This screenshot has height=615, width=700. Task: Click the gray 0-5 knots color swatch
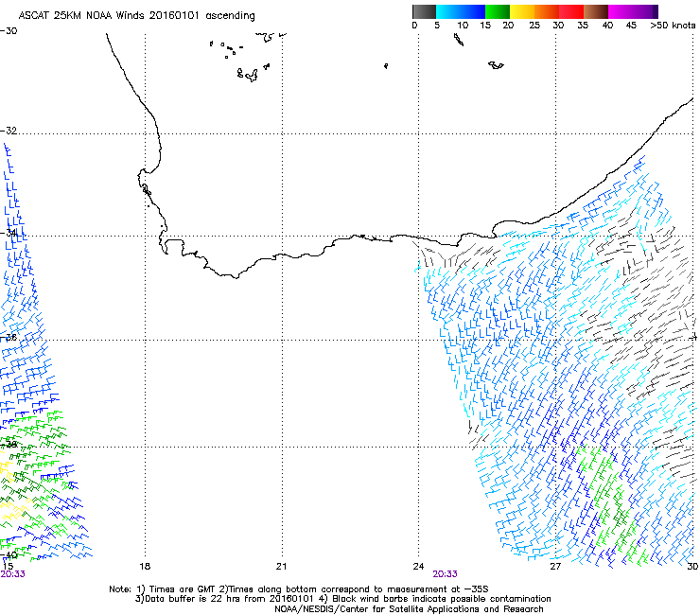[424, 11]
